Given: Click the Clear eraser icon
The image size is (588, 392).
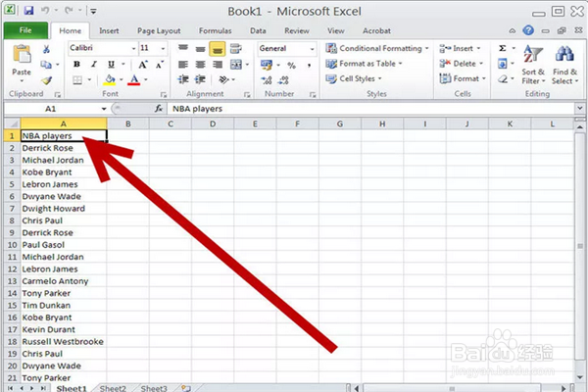Looking at the screenshot, I should (503, 79).
